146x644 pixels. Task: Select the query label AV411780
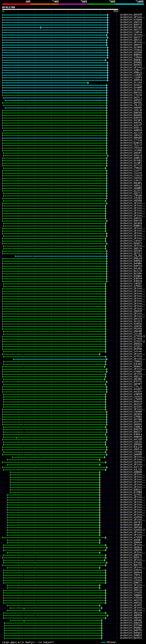coord(8,7)
